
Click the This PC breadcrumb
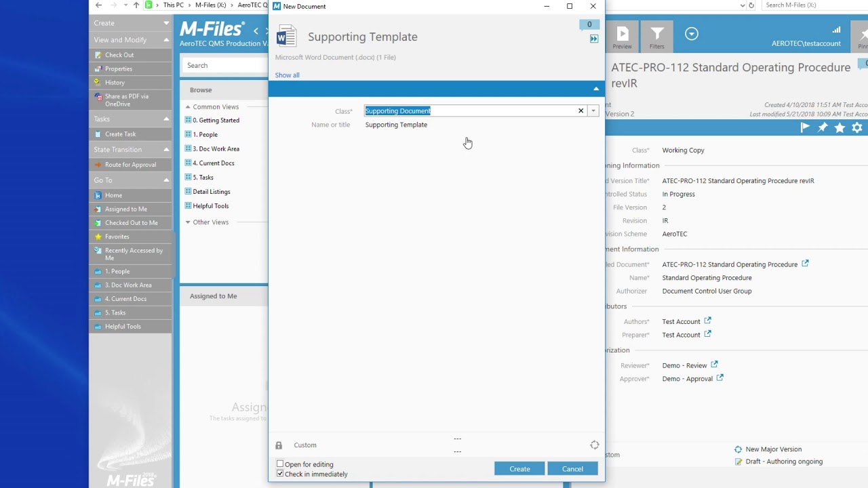pos(173,5)
